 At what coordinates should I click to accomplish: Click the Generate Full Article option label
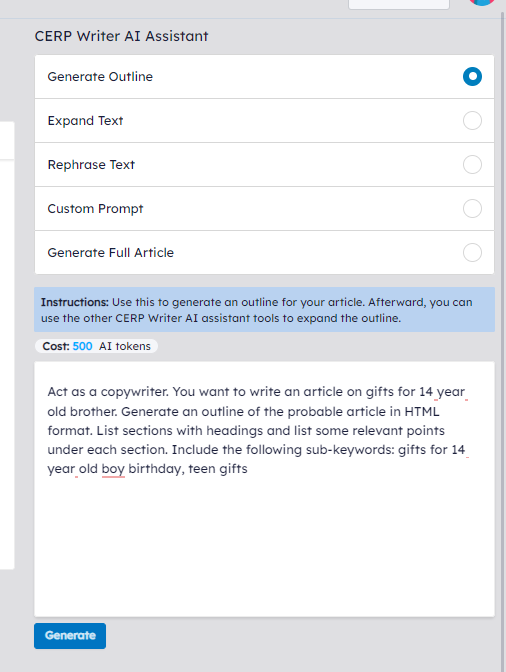tap(111, 252)
